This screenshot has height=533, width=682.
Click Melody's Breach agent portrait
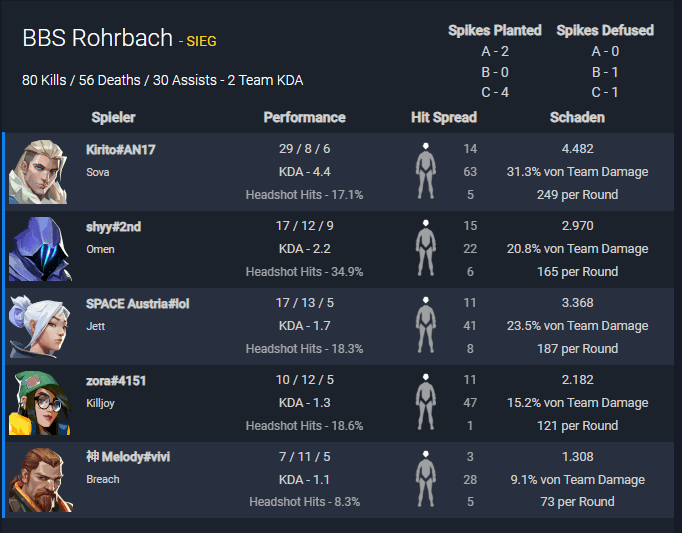41,480
